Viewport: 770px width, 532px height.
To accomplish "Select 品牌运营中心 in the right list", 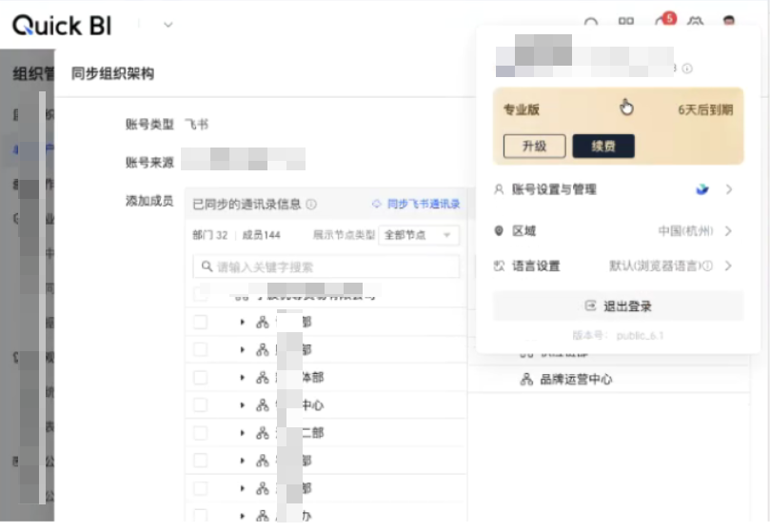I will pos(576,379).
